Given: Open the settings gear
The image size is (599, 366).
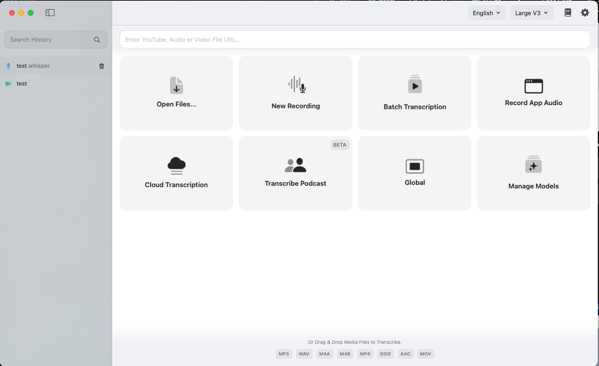Looking at the screenshot, I should pos(585,13).
